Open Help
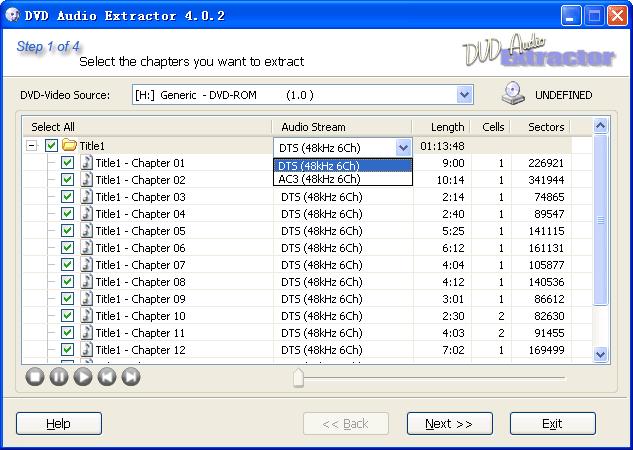Image resolution: width=633 pixels, height=450 pixels. pyautogui.click(x=59, y=424)
